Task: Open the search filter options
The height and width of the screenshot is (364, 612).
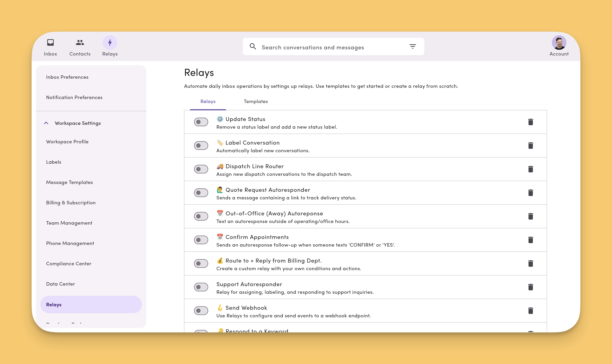Action: pos(413,46)
